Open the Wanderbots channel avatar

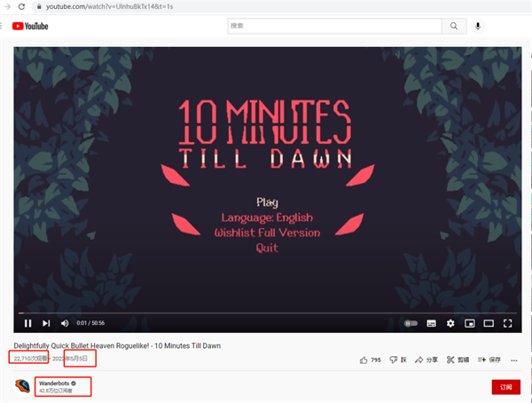tap(22, 386)
